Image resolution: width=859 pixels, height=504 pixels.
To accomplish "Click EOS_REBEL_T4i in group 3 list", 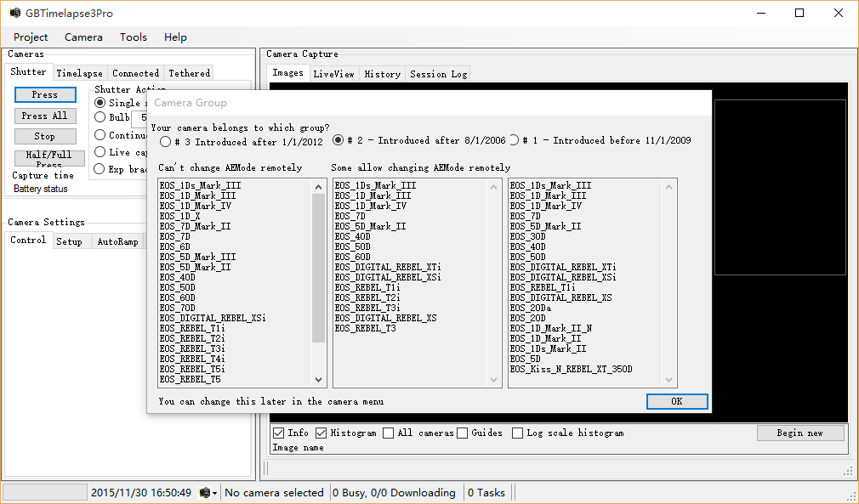I will point(192,359).
